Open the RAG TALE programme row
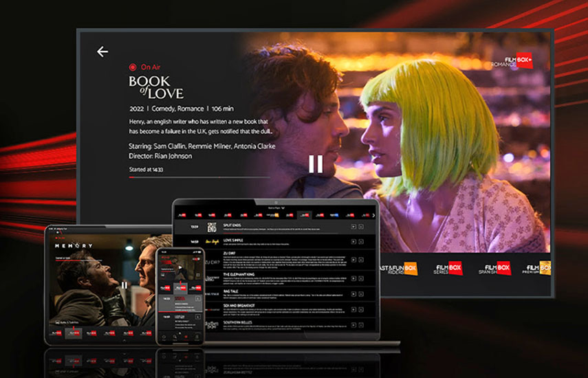 pyautogui.click(x=289, y=294)
